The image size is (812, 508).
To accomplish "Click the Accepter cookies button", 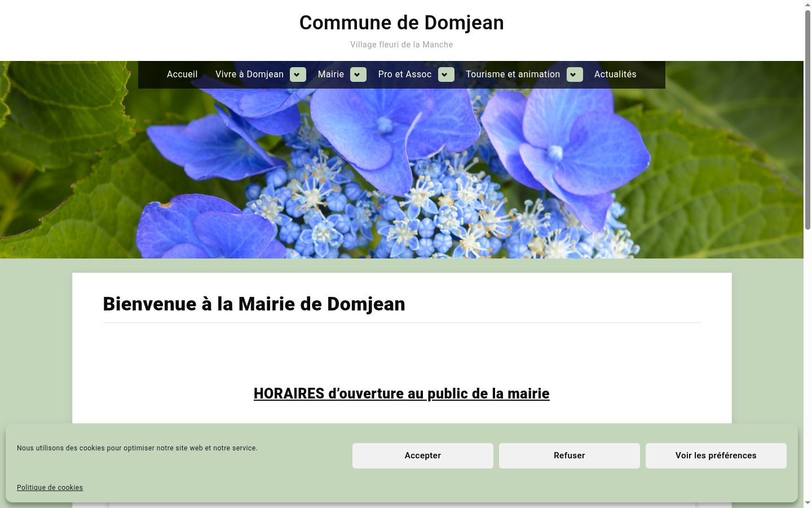I will 423,456.
